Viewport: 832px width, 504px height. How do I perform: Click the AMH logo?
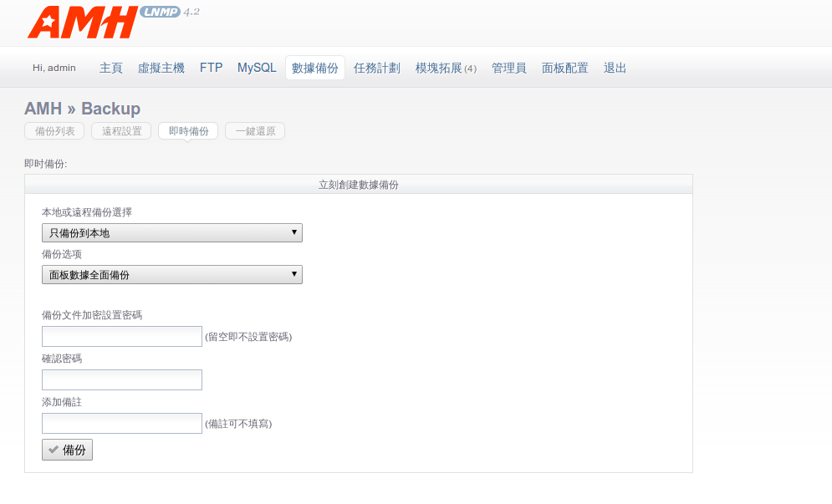[x=82, y=23]
